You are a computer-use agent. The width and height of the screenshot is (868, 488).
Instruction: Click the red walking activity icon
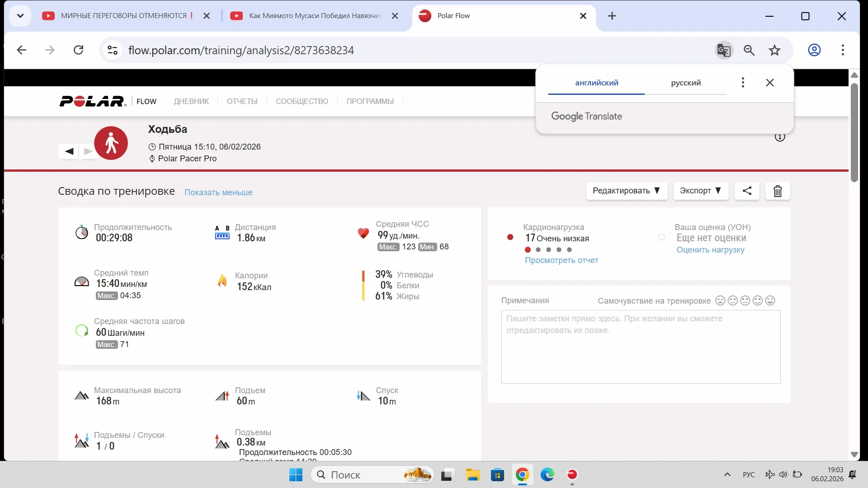[111, 143]
